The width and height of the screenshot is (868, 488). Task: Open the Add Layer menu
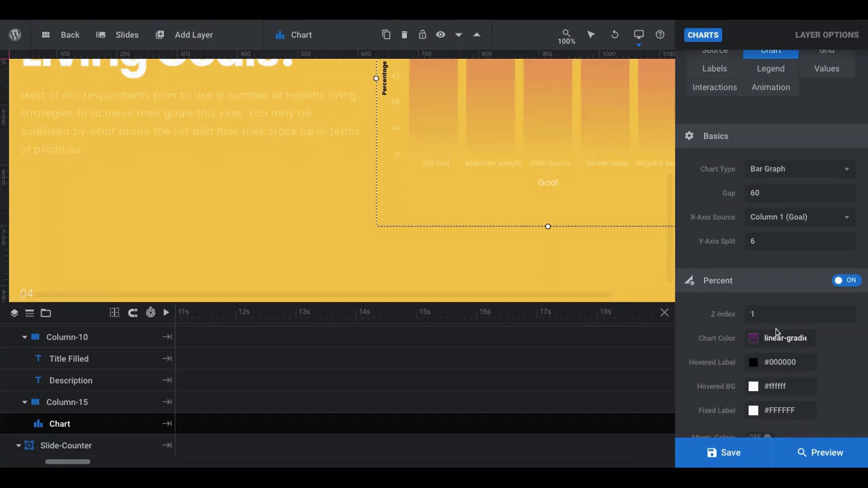184,35
